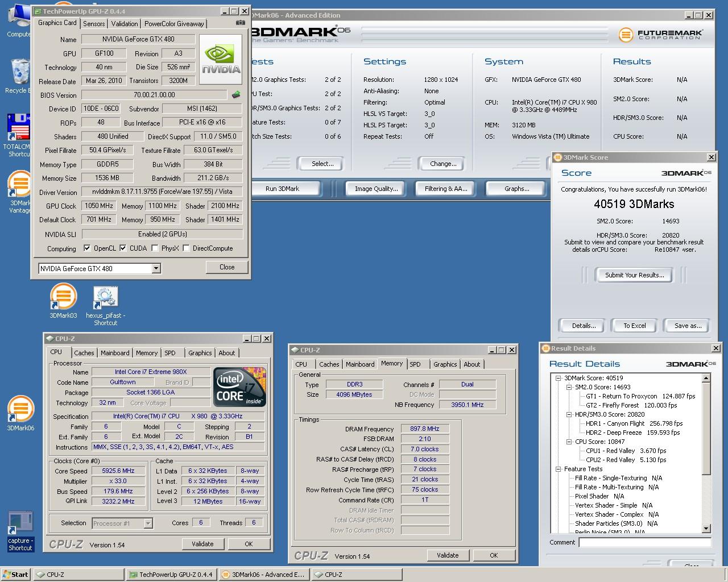The height and width of the screenshot is (582, 728).
Task: Toggle the CUDA checkbox
Action: point(123,248)
